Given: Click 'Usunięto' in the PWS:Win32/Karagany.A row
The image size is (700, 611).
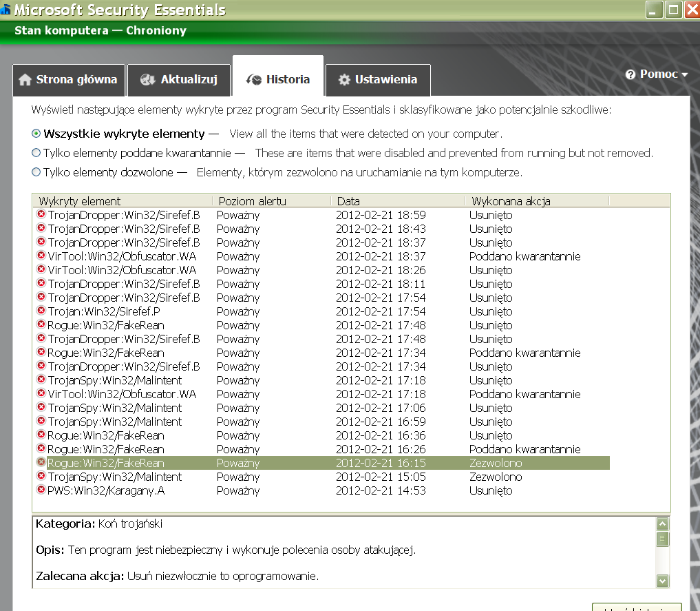Looking at the screenshot, I should click(491, 491).
